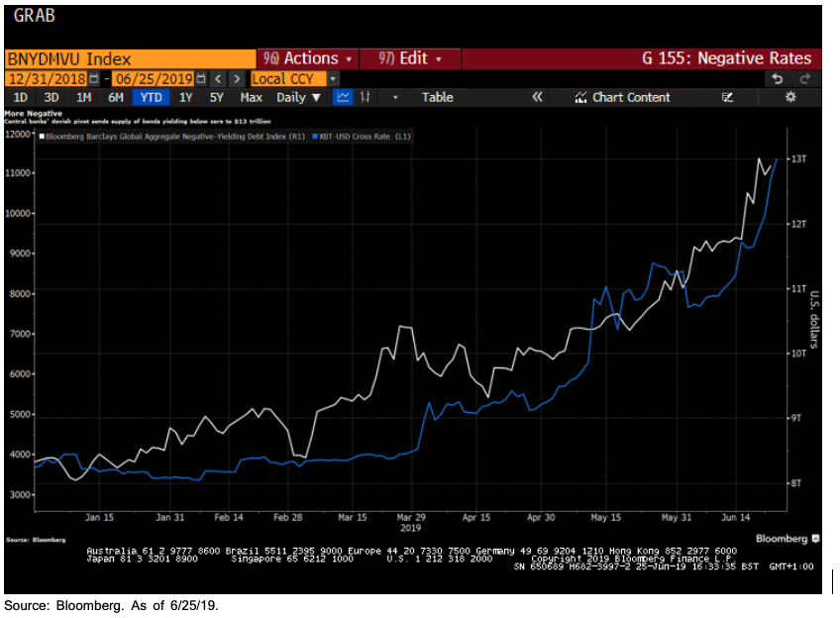Click More Negative chart heading
The image size is (840, 618).
click(34, 114)
